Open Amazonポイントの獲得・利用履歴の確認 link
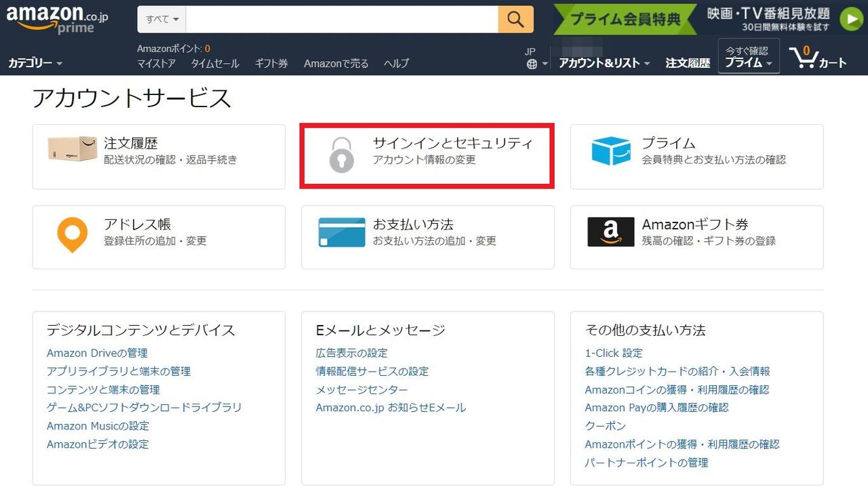This screenshot has height=500, width=868. pyautogui.click(x=682, y=444)
